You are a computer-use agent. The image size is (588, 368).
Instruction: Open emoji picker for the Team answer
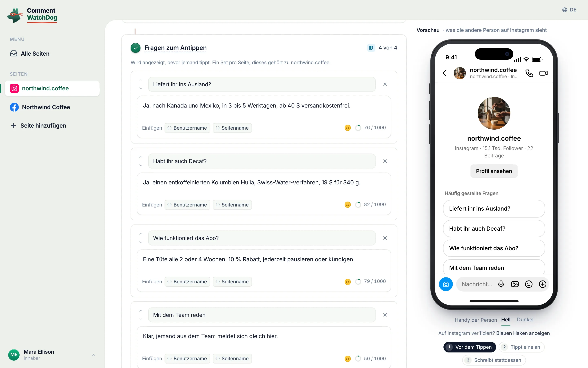[348, 359]
